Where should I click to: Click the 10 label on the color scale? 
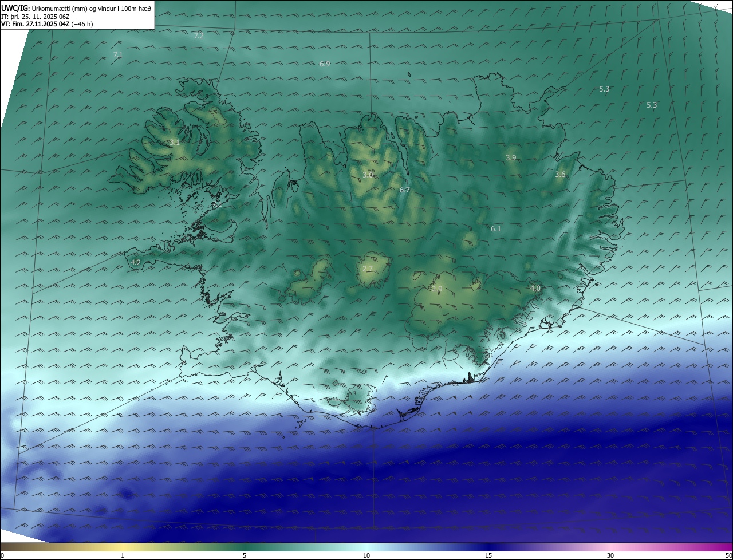tap(366, 555)
